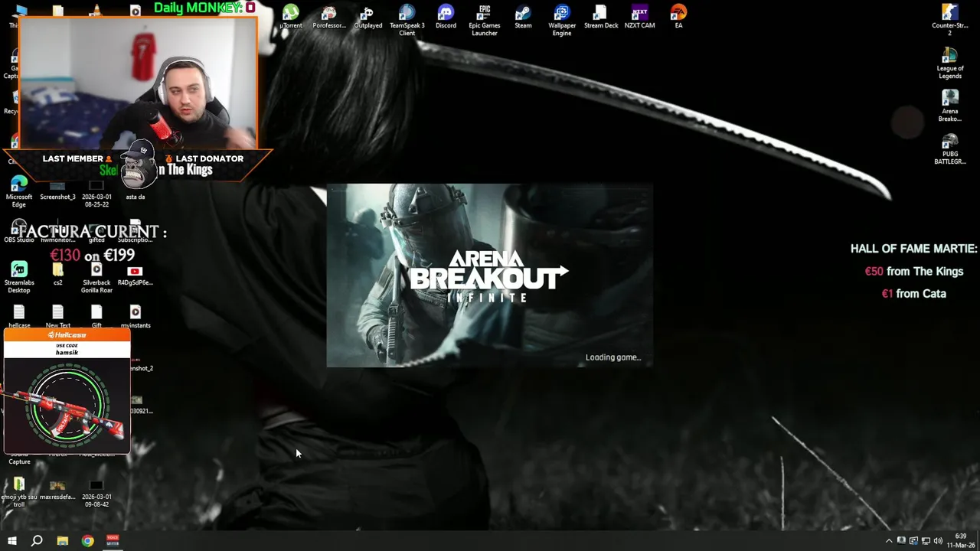Open the network icon in tray
The height and width of the screenshot is (551, 980).
click(x=926, y=541)
